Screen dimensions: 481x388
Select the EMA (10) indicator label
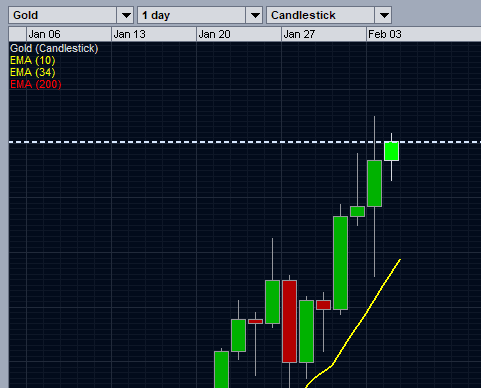pos(33,61)
